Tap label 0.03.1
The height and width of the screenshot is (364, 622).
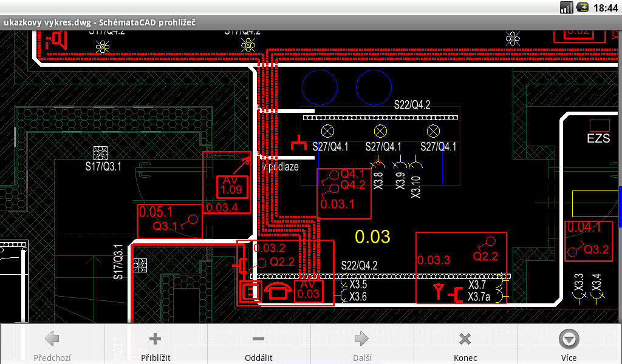pyautogui.click(x=337, y=204)
